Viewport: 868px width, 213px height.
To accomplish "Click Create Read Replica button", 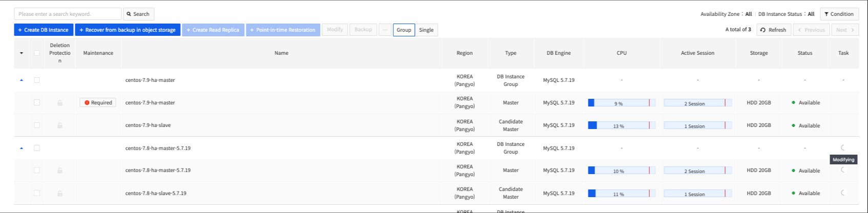I will pos(213,30).
